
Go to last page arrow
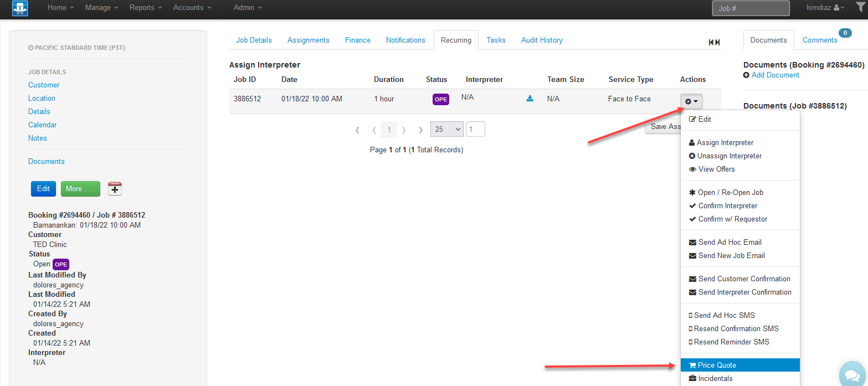pos(420,130)
